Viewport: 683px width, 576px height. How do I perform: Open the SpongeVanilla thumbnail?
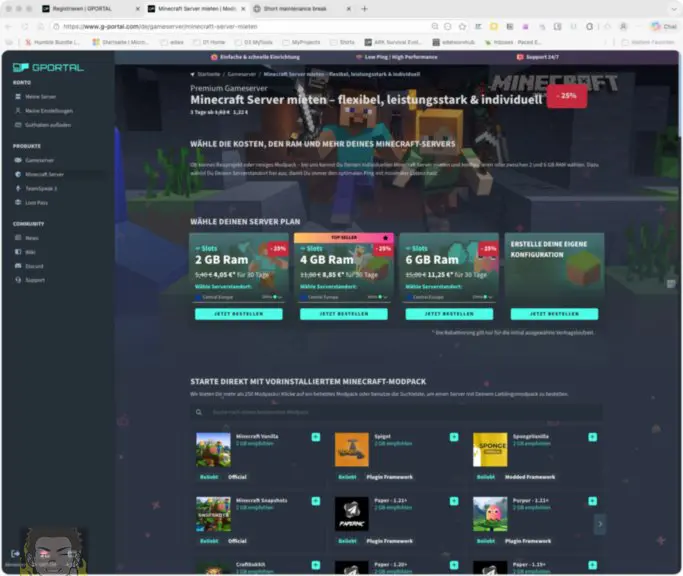tap(490, 450)
